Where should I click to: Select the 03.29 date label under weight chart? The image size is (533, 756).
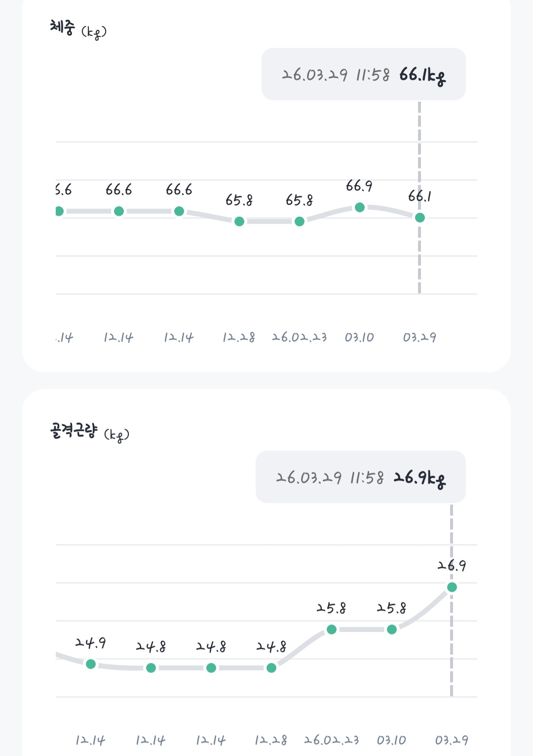(x=419, y=338)
